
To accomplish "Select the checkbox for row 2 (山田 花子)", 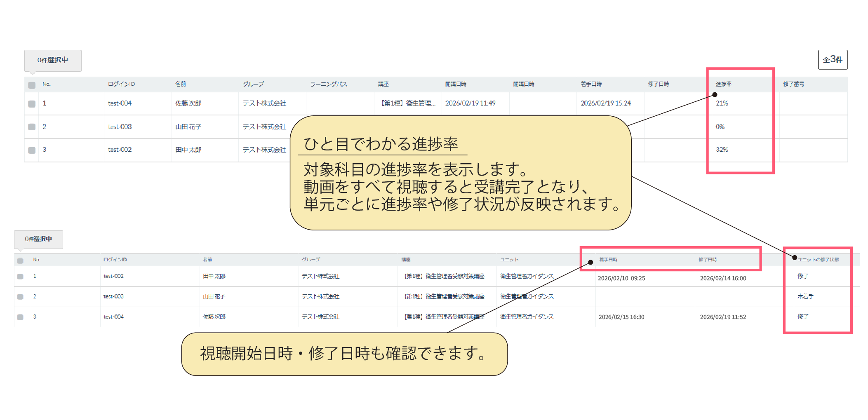I will tap(31, 127).
